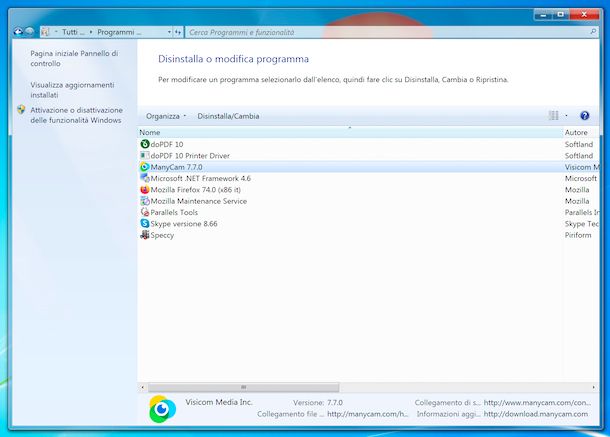Click http://manycam.com/h... link text in details
The image size is (610, 437).
point(368,414)
